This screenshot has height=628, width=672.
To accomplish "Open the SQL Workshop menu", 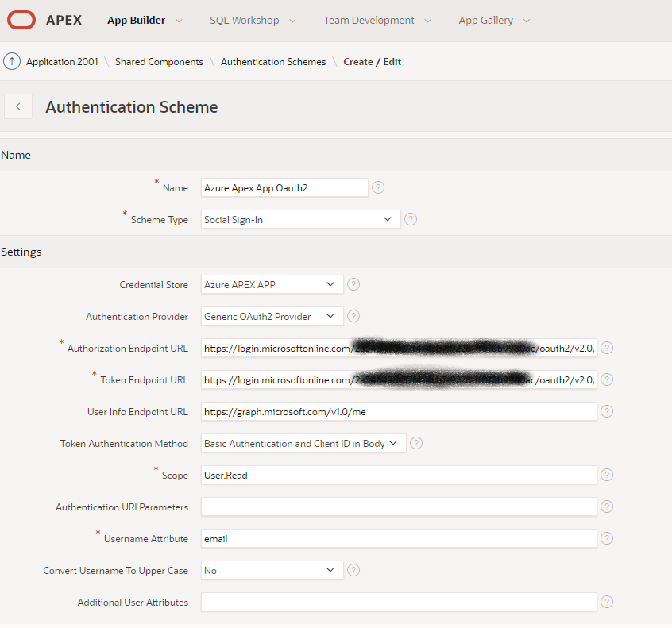I will 253,21.
